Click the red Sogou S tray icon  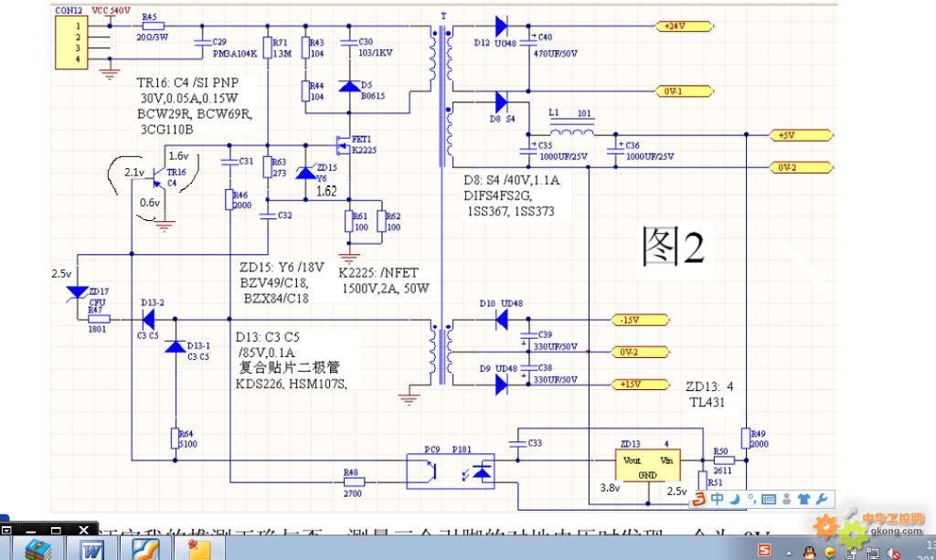coord(764,550)
